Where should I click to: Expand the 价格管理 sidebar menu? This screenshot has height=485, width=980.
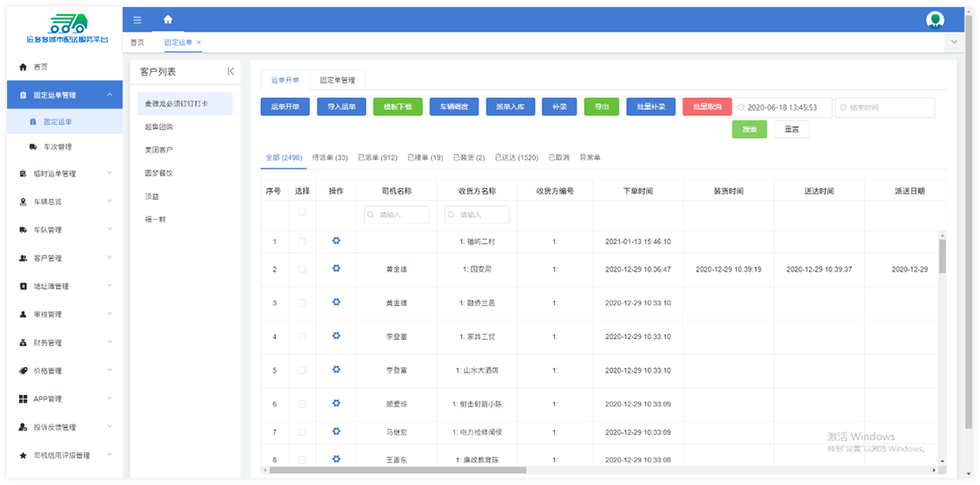(65, 371)
